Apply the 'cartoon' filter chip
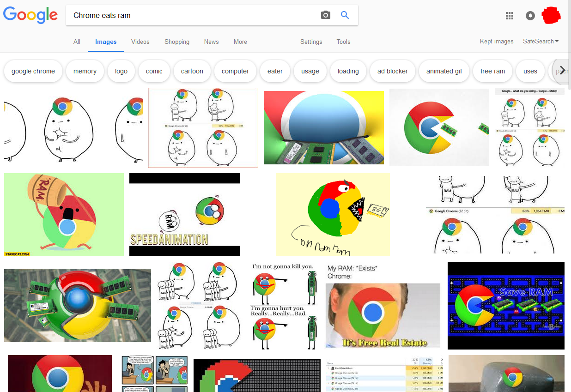 pyautogui.click(x=192, y=71)
